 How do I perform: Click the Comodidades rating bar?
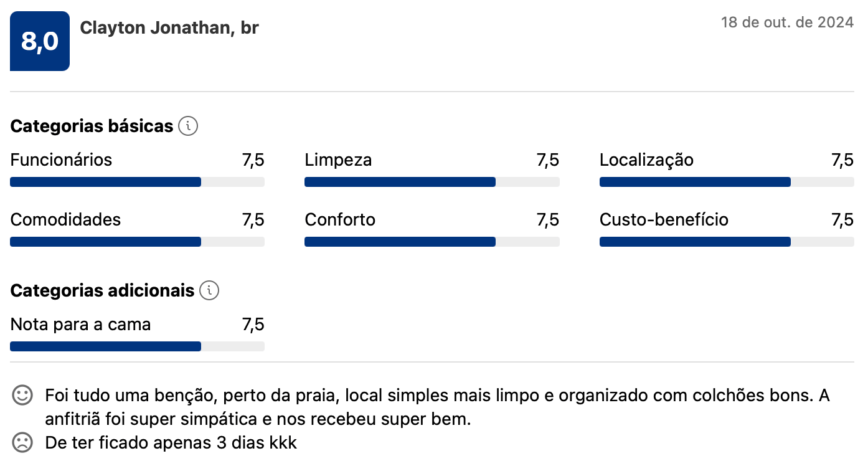137,242
